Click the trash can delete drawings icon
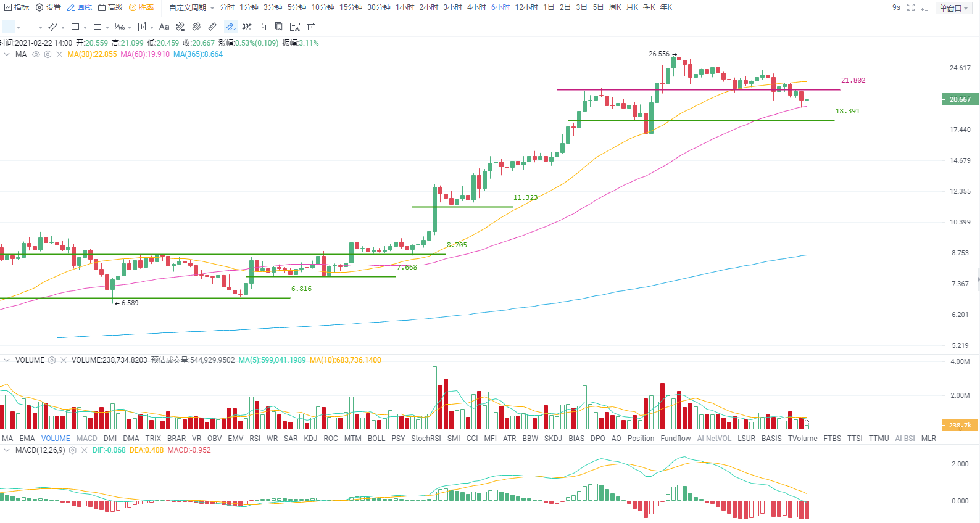Image resolution: width=980 pixels, height=523 pixels. (311, 27)
